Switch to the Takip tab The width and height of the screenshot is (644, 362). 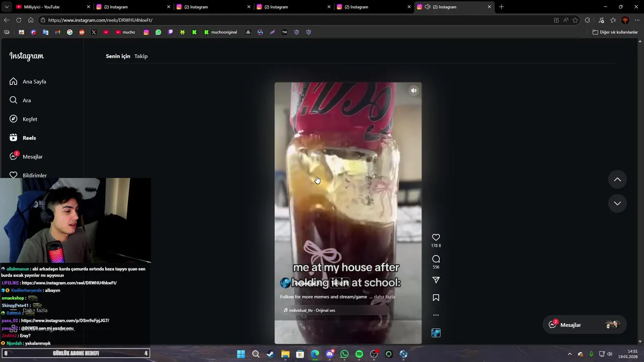point(141,56)
